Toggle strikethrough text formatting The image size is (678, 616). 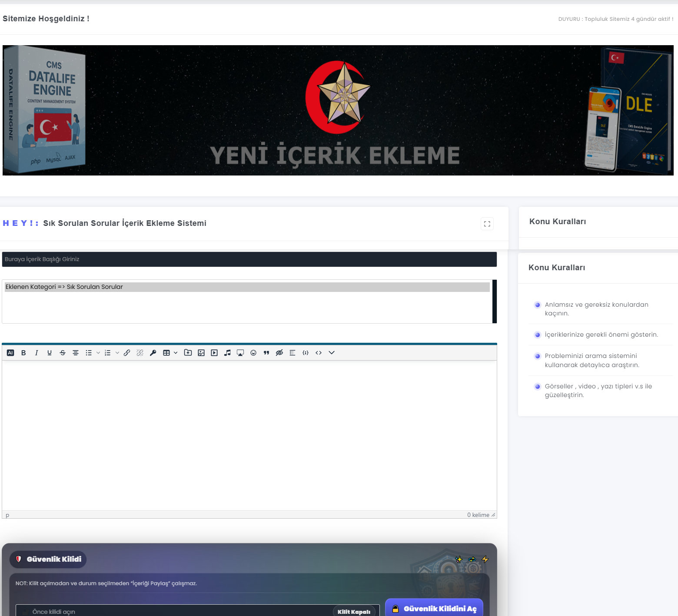click(x=63, y=353)
